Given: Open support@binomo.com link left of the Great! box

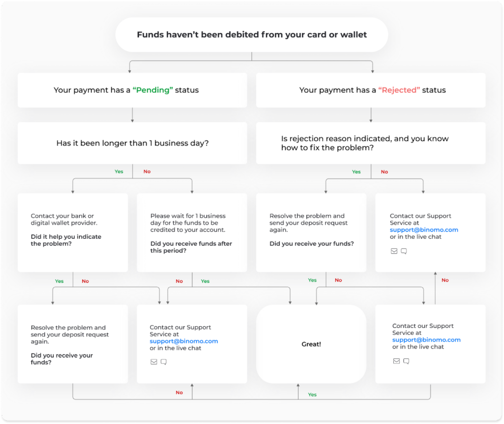Looking at the screenshot, I should [x=184, y=341].
